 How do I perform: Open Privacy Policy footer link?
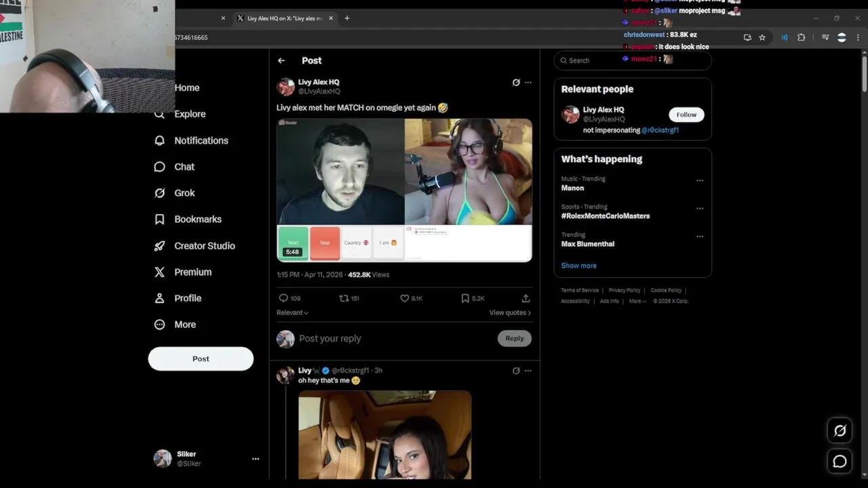(x=625, y=290)
